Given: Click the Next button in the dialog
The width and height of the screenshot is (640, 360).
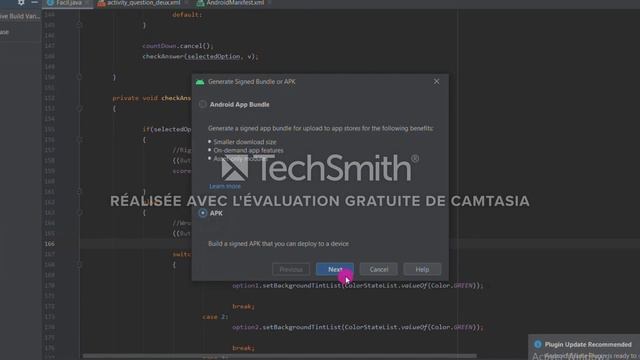Looking at the screenshot, I should coord(335,269).
